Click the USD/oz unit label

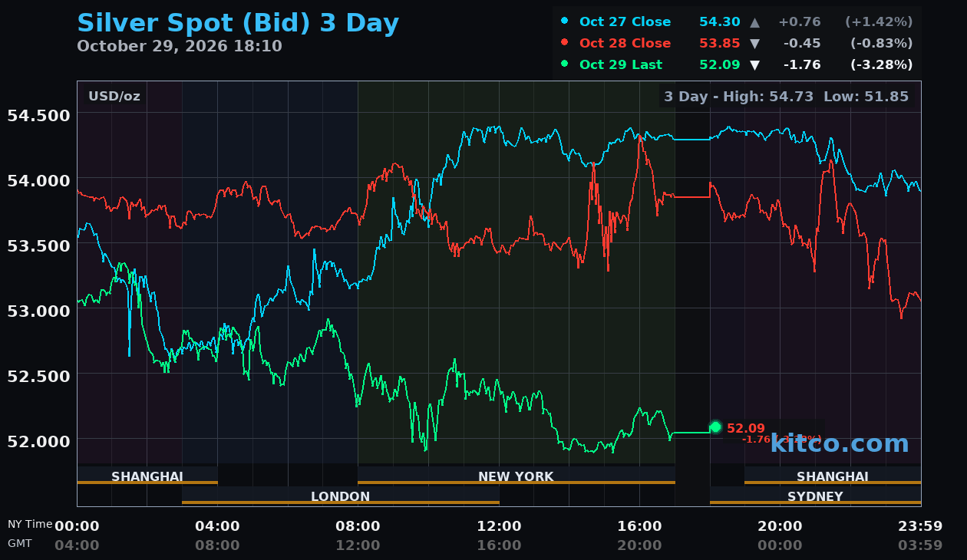coord(114,97)
